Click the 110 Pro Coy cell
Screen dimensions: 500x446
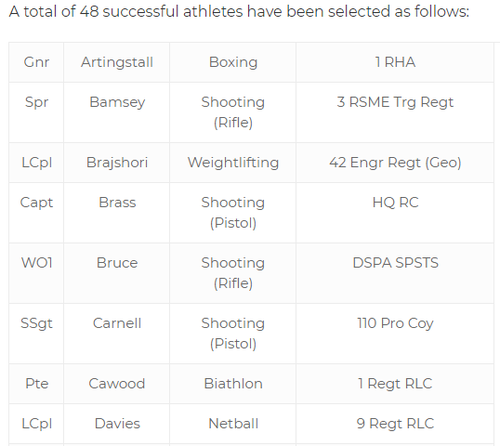tap(395, 333)
